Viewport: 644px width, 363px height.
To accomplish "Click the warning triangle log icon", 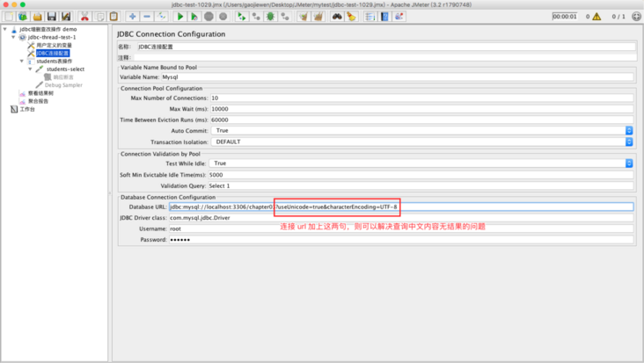I will pyautogui.click(x=596, y=17).
